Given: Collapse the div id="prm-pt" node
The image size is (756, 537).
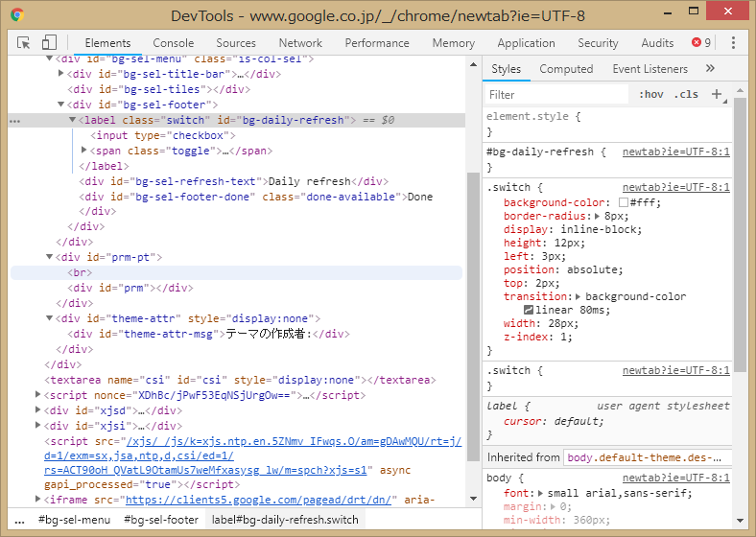Looking at the screenshot, I should [x=50, y=257].
